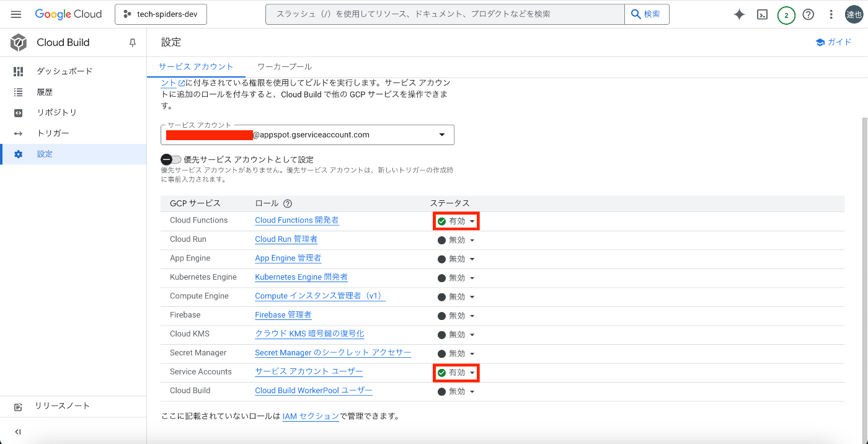Open the main navigation hamburger menu
This screenshot has width=868, height=444.
(16, 14)
